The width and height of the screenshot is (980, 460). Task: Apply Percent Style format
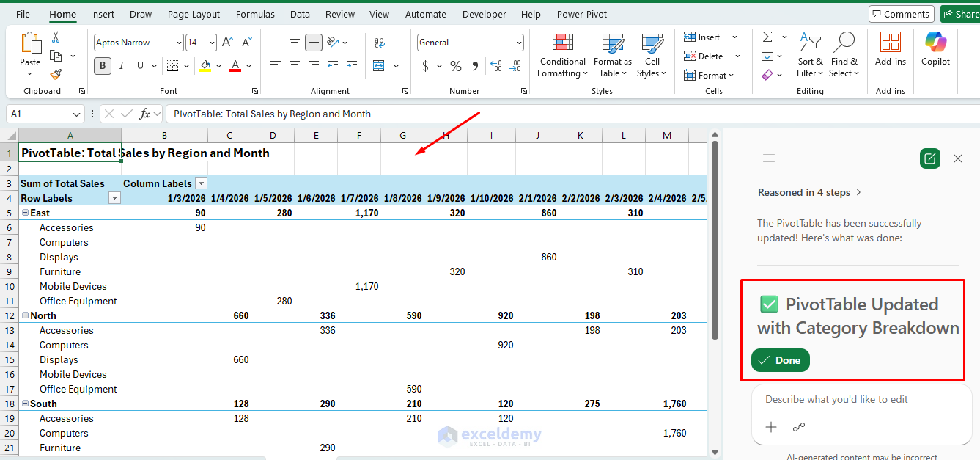click(456, 66)
